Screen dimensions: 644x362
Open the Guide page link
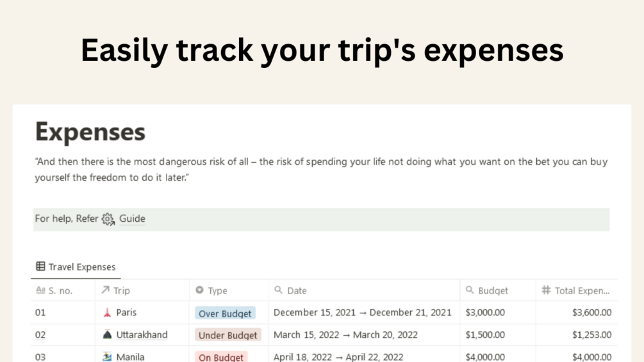132,218
